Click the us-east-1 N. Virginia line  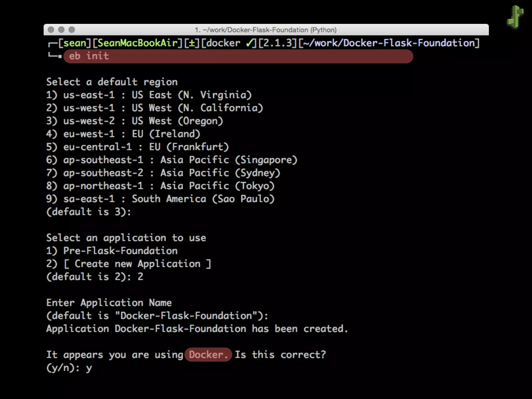149,95
